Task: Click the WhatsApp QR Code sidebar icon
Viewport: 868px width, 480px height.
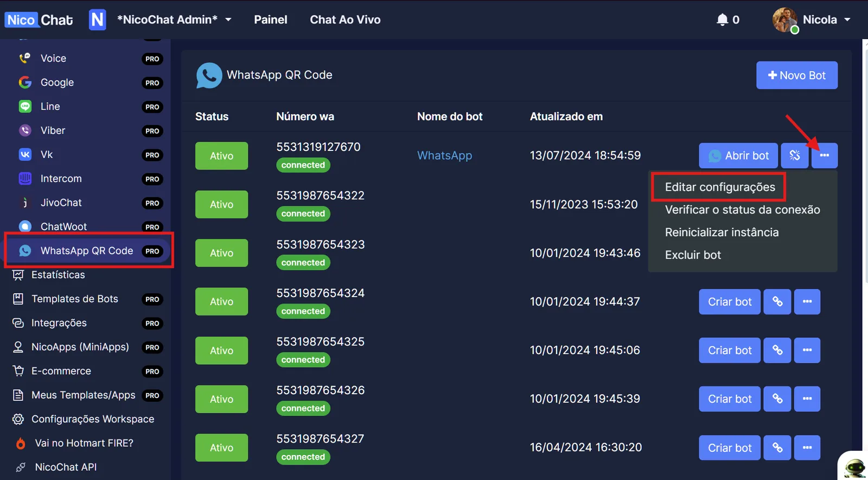Action: 25,250
